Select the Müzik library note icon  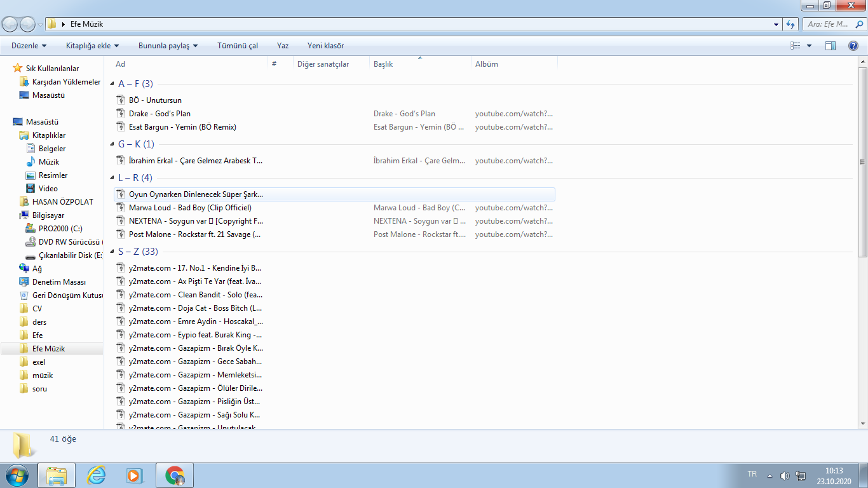pyautogui.click(x=31, y=161)
